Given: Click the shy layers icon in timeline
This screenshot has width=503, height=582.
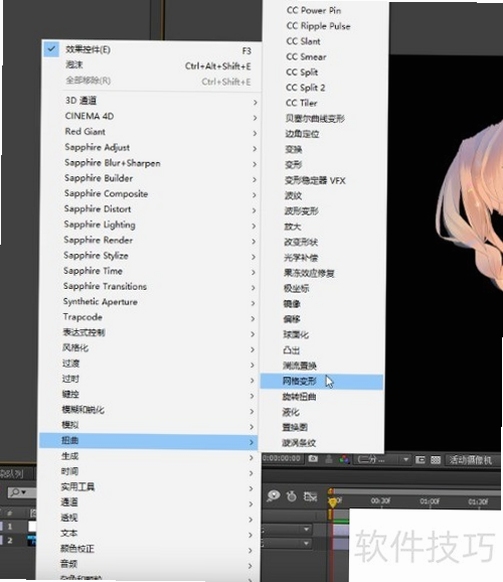Looking at the screenshot, I should tap(274, 496).
